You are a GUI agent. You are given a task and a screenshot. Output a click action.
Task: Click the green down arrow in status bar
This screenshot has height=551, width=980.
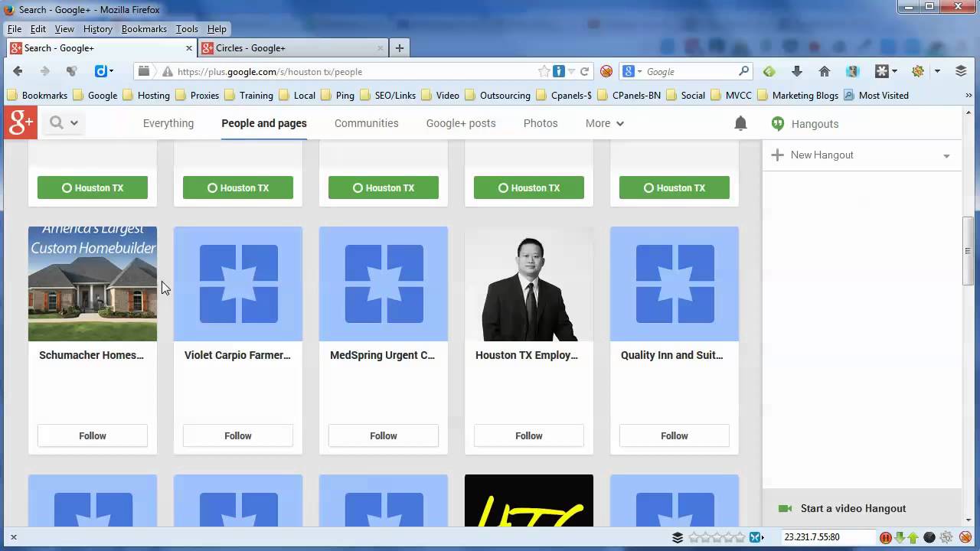(900, 537)
